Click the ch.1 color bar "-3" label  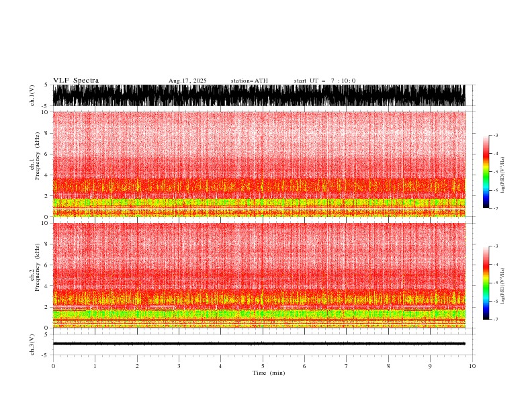tap(496, 135)
